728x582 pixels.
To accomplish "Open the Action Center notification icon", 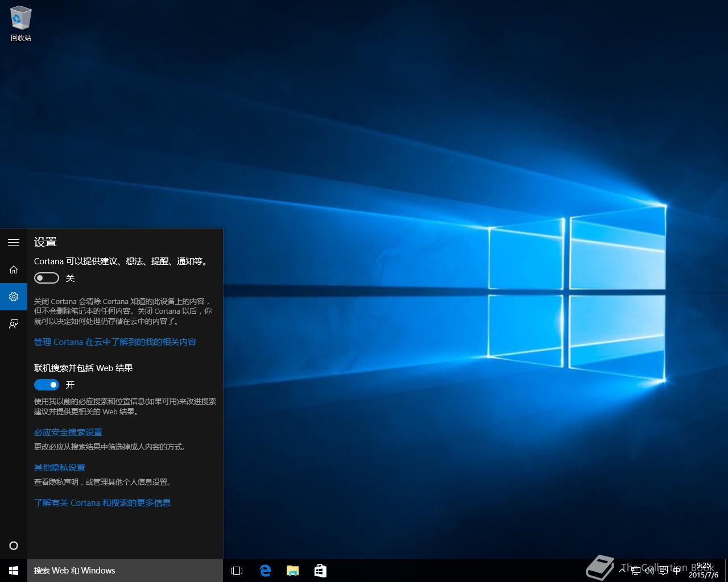I will [663, 571].
